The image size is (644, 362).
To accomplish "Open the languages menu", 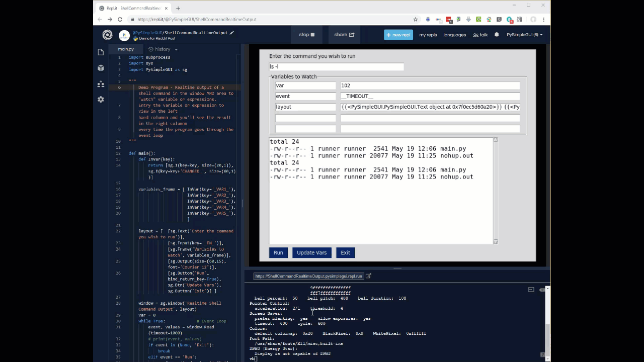I will click(455, 35).
